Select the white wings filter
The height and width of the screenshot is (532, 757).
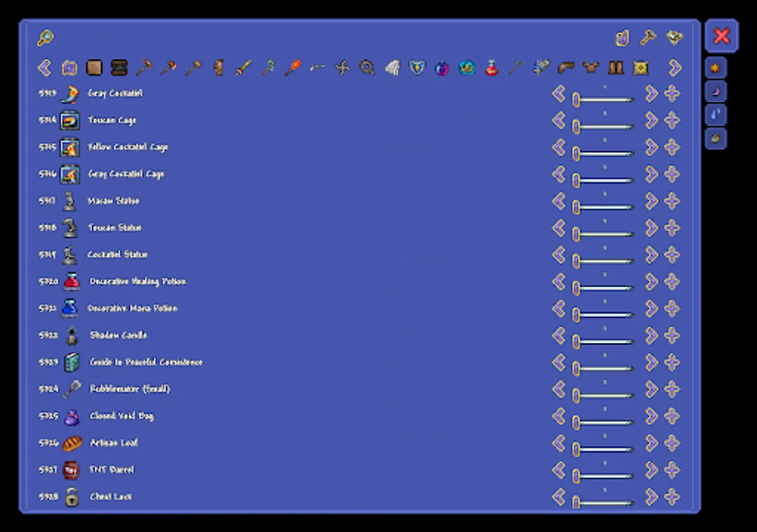point(392,67)
